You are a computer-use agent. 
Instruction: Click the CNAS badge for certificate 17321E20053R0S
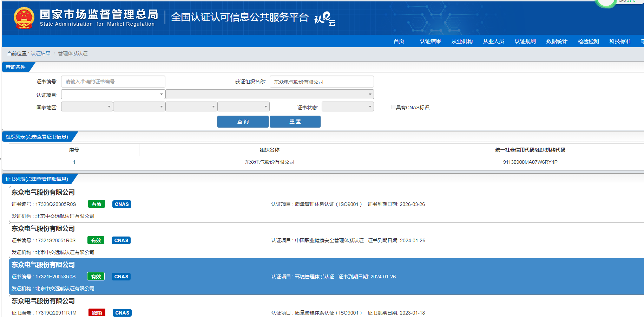pyautogui.click(x=121, y=277)
